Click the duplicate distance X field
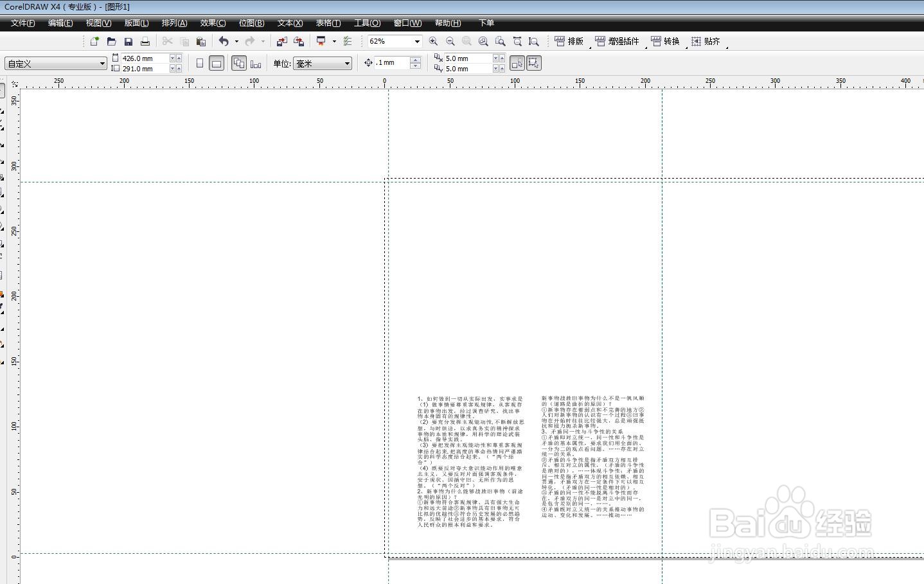Viewport: 924px width, 584px height. point(468,58)
